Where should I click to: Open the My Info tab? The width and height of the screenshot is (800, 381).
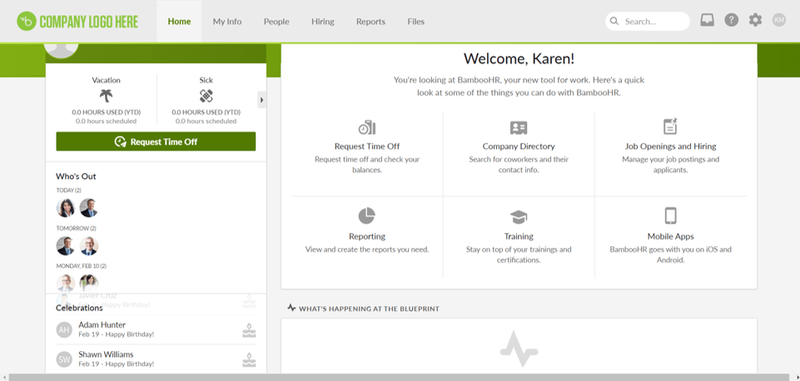point(227,21)
